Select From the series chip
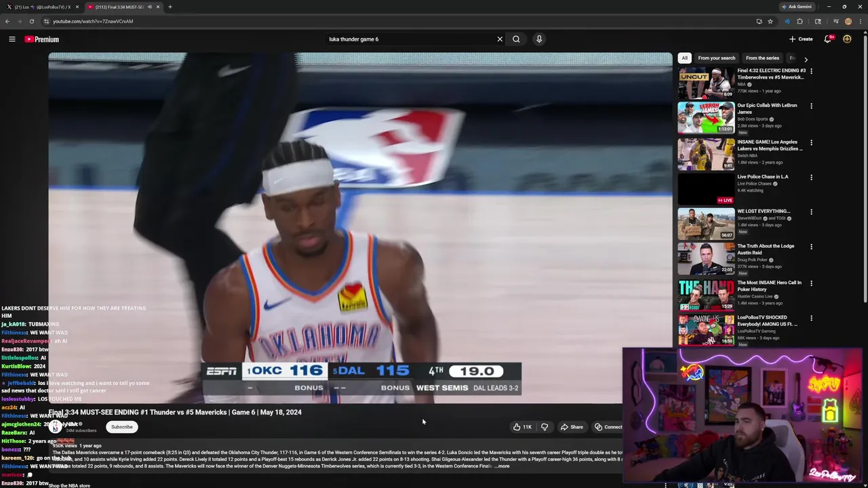868x488 pixels. click(x=762, y=58)
